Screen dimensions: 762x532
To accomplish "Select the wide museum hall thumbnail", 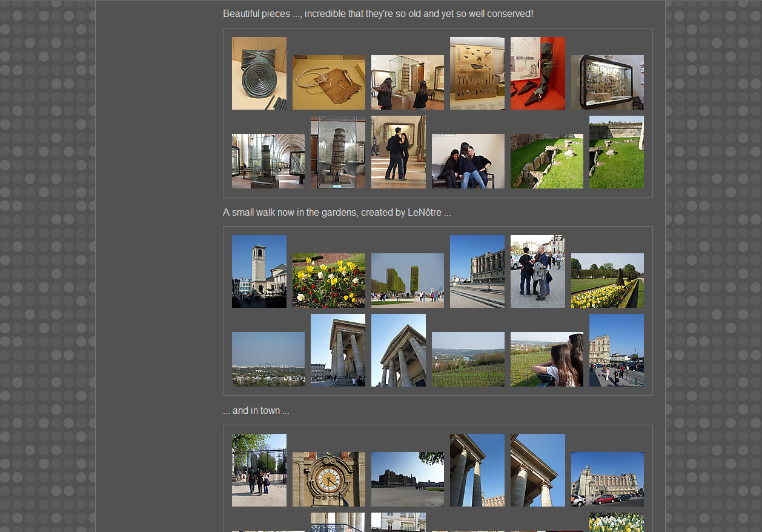I will pos(268,161).
